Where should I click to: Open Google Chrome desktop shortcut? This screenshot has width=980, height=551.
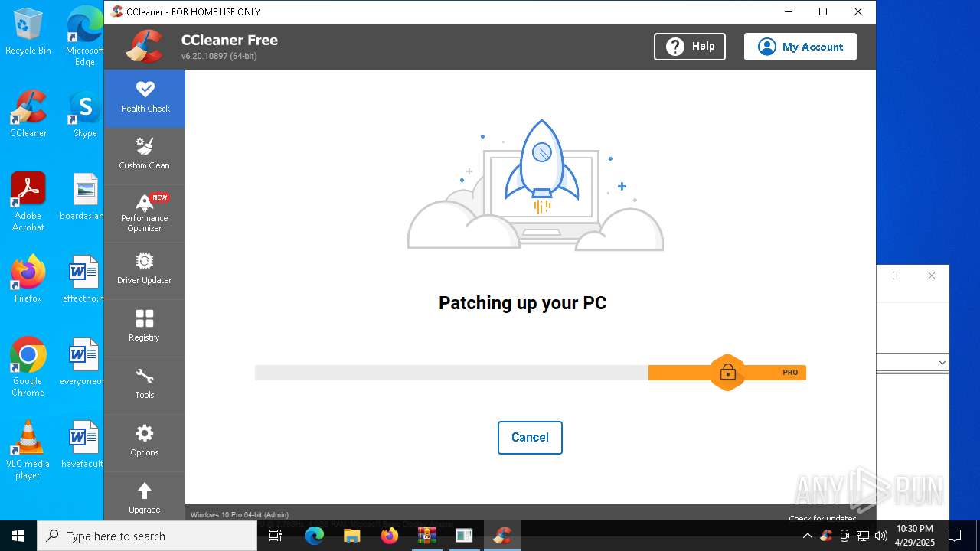[x=28, y=367]
